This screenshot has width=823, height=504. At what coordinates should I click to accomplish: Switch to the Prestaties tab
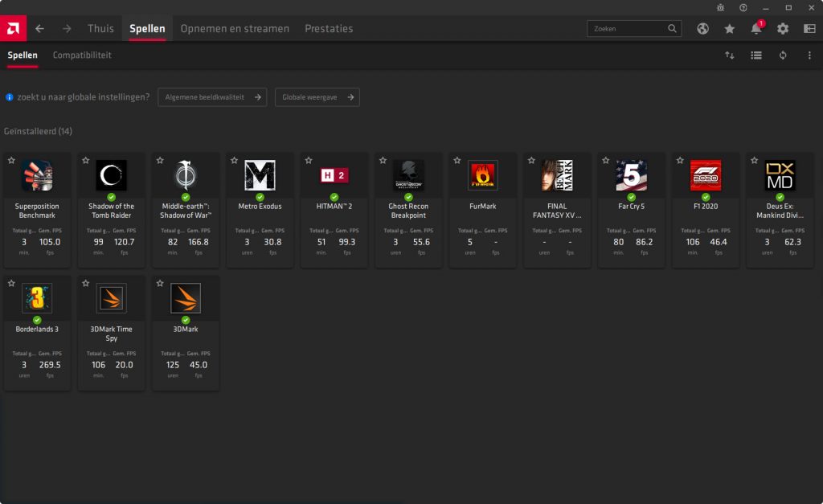click(328, 29)
